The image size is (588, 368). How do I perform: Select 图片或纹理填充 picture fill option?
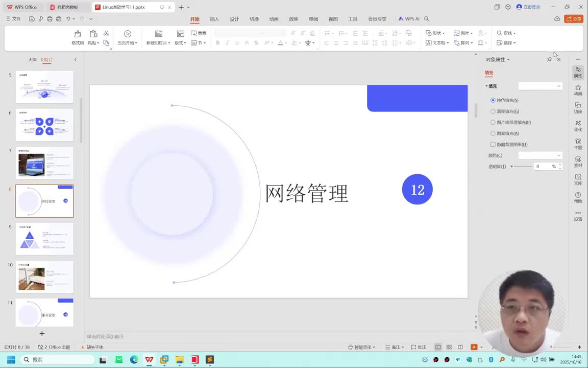click(493, 122)
